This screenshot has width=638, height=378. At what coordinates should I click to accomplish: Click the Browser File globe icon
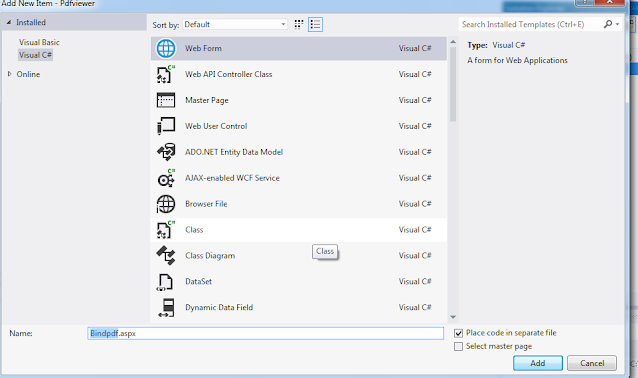pyautogui.click(x=166, y=204)
